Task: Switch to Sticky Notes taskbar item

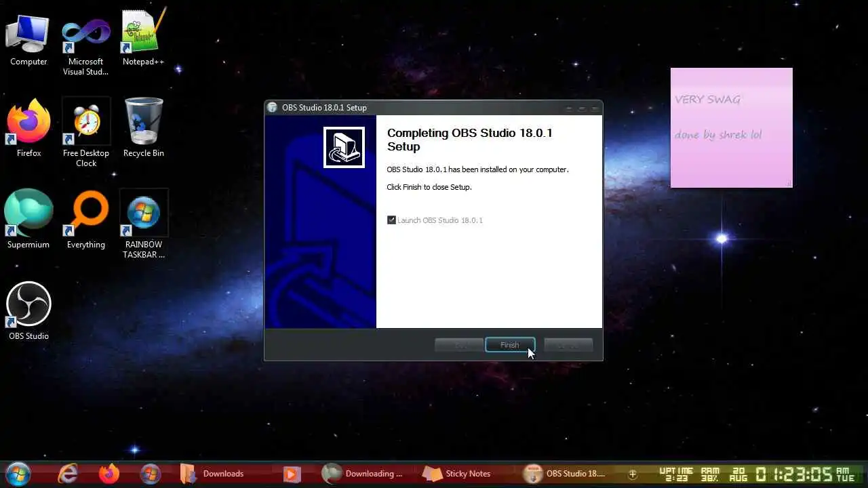Action: click(457, 473)
